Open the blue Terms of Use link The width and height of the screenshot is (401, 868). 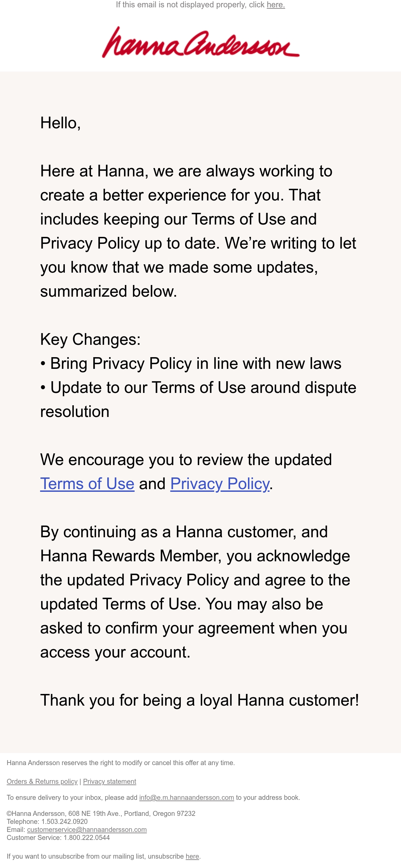(87, 483)
